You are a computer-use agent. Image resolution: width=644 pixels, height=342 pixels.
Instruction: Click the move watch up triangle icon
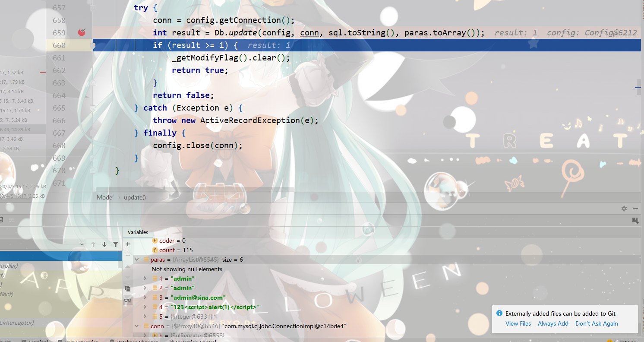click(x=128, y=266)
